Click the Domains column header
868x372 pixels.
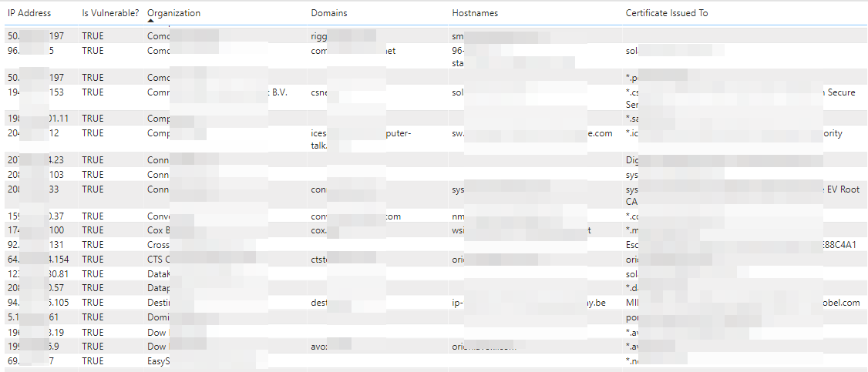tap(329, 13)
